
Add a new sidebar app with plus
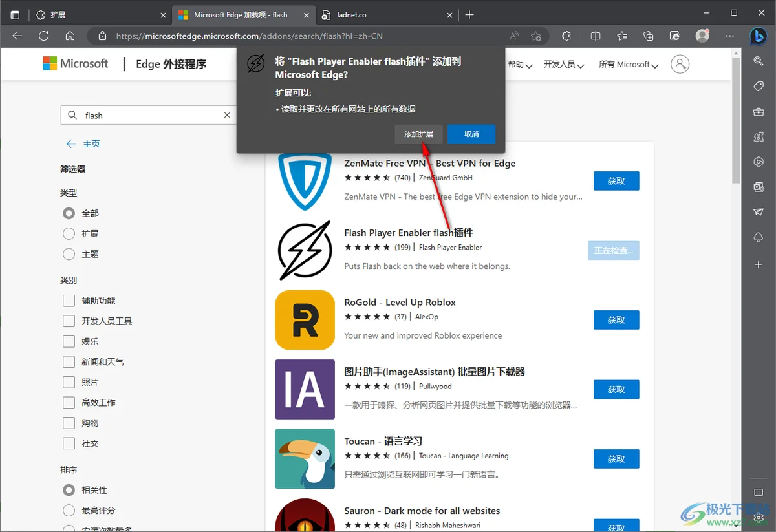pos(759,264)
